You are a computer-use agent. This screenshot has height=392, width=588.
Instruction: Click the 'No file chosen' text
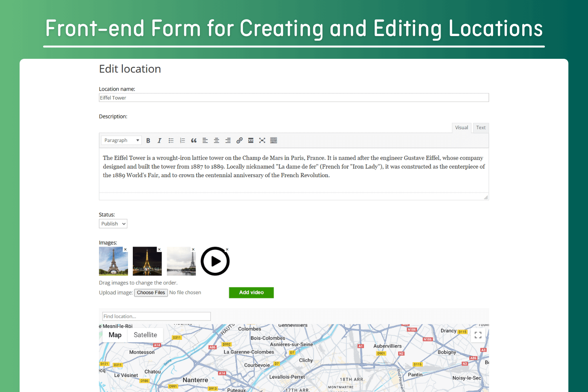(x=185, y=292)
